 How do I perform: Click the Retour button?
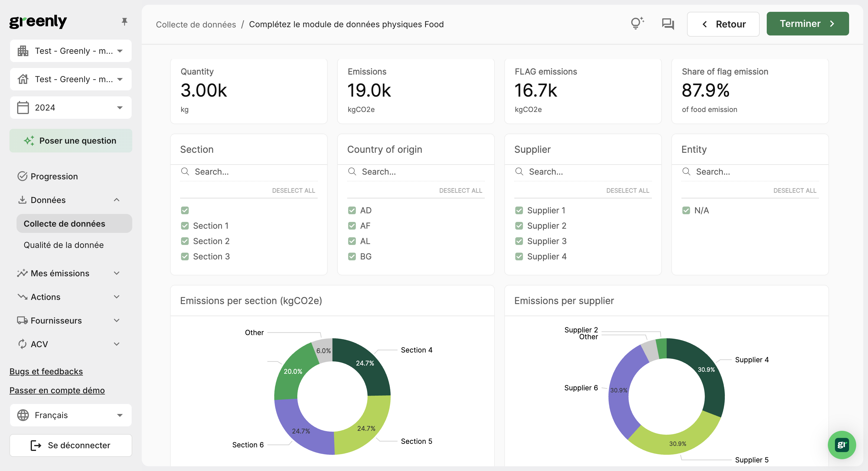(723, 24)
